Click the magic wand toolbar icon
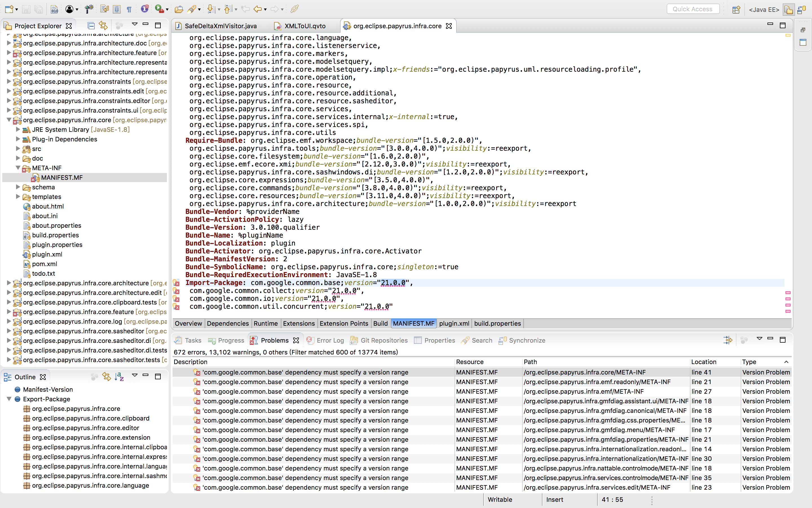This screenshot has width=812, height=508. tap(89, 9)
